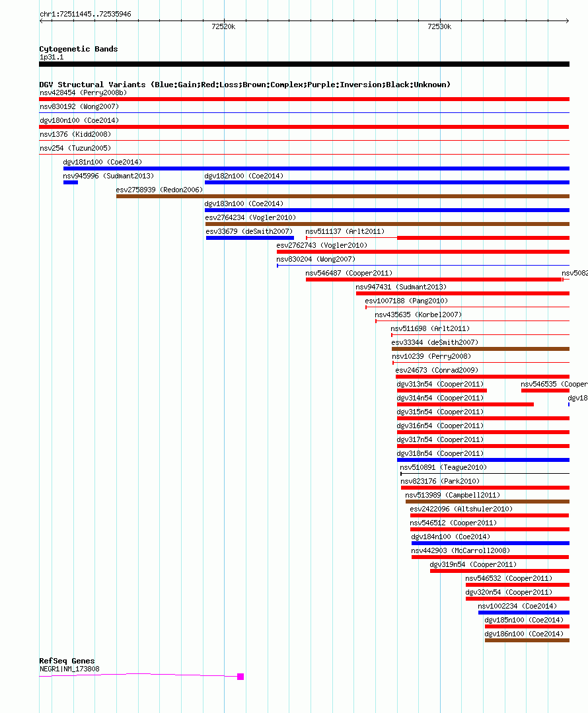The height and width of the screenshot is (713, 588).
Task: Click the nsv428454 (Perry2008b) variant label
Action: (x=83, y=93)
